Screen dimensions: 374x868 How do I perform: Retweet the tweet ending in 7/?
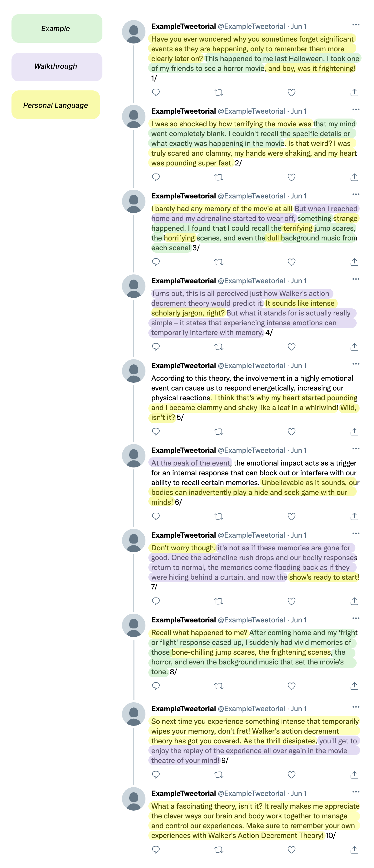(x=219, y=601)
